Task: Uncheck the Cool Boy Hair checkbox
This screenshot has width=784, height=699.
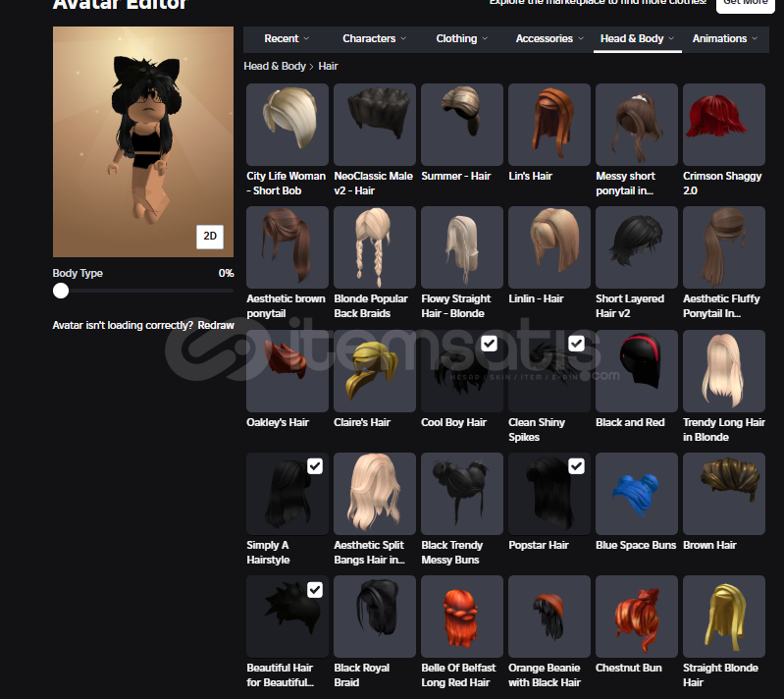Action: tap(489, 344)
